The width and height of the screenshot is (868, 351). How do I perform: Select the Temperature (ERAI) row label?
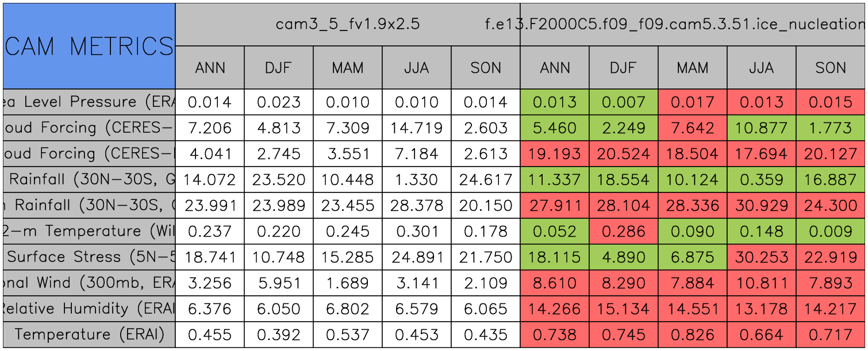[x=89, y=335]
